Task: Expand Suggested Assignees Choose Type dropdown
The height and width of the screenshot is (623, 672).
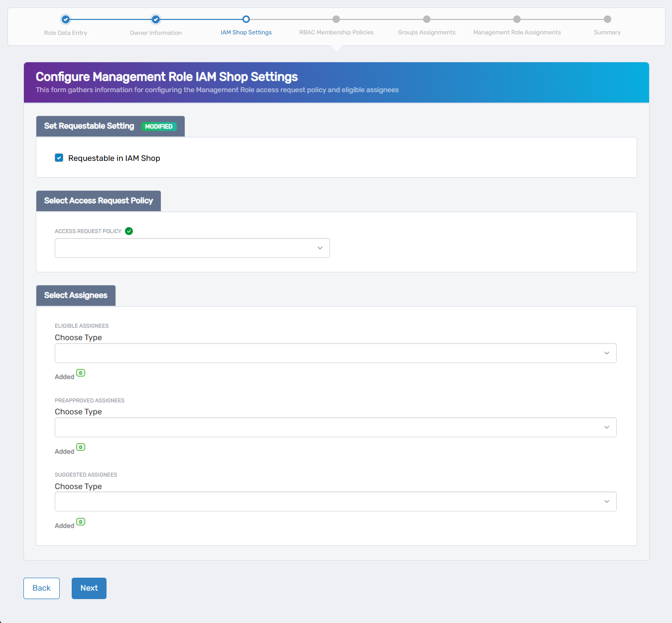Action: pos(336,501)
